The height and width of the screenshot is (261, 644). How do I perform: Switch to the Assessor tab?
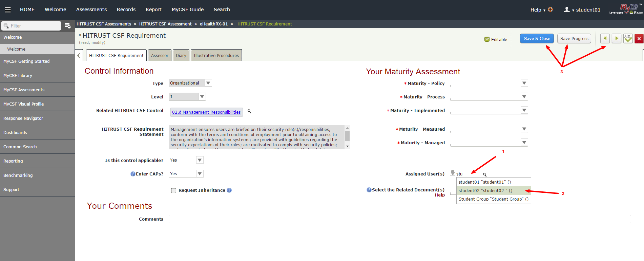pos(160,55)
